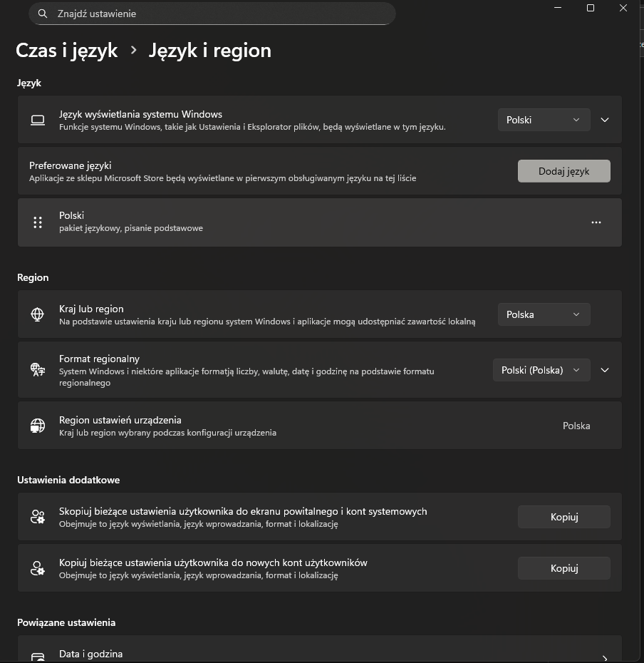This screenshot has width=644, height=663.
Task: Select the 'Polski' preferred language row text
Action: click(71, 215)
